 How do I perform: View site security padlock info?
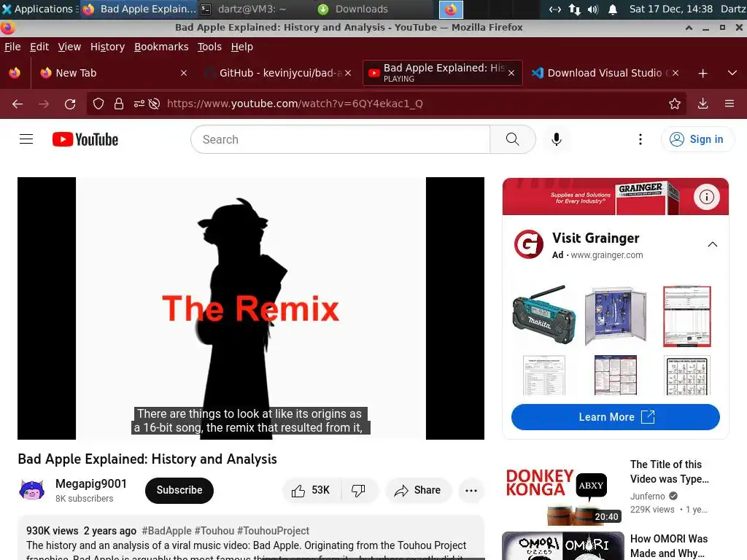[119, 104]
